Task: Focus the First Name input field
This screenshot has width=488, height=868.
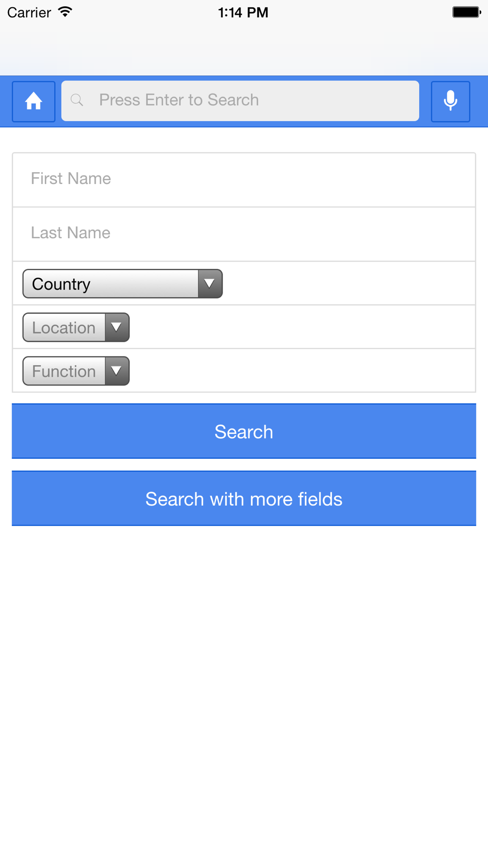Action: pyautogui.click(x=244, y=179)
